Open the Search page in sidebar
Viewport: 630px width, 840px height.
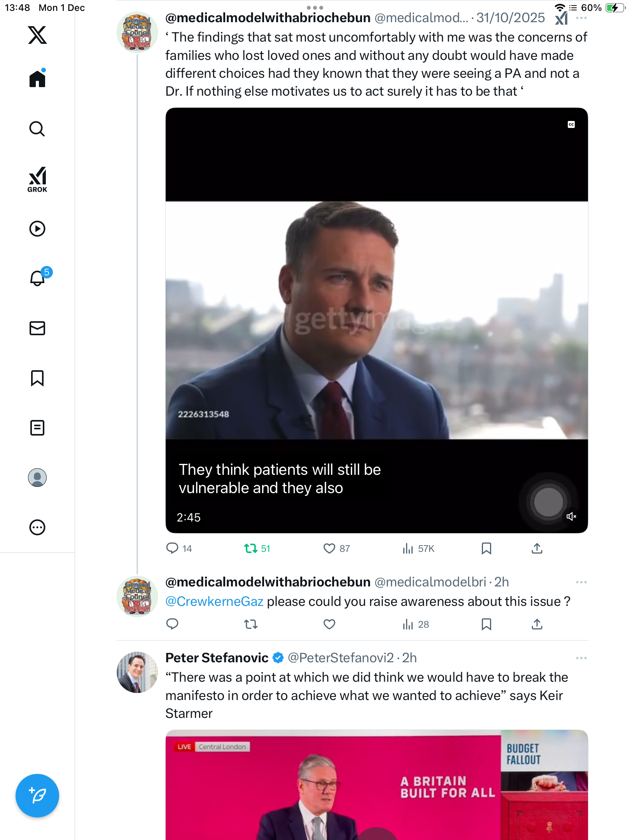37,129
